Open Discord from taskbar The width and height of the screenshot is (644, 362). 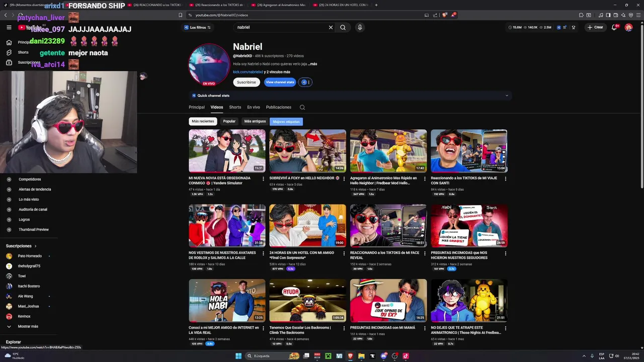pos(384,356)
